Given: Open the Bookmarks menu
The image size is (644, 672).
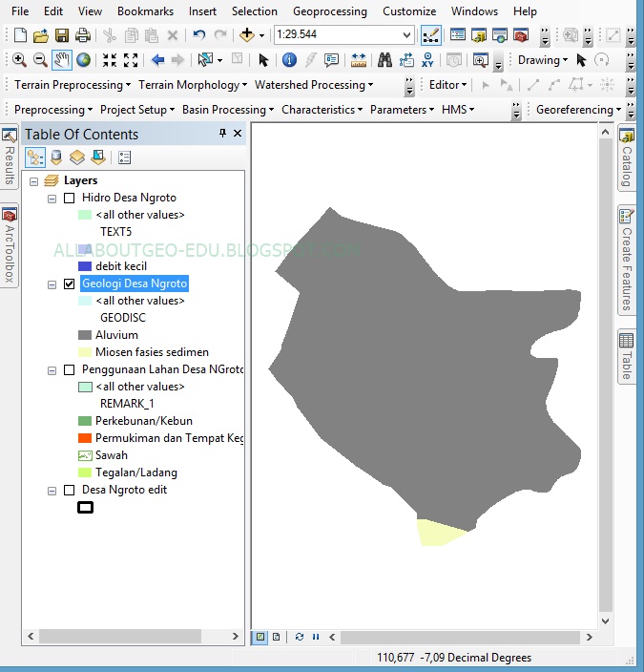Looking at the screenshot, I should [146, 11].
